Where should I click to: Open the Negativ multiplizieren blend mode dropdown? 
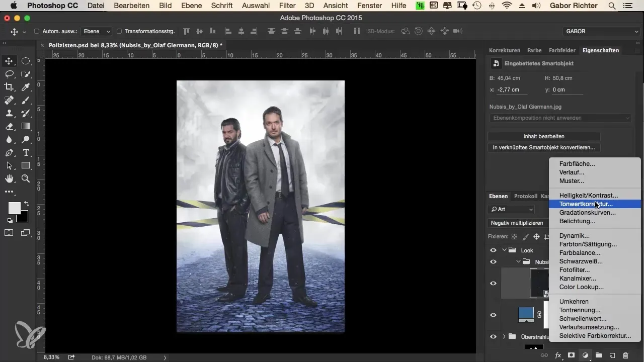tap(518, 223)
